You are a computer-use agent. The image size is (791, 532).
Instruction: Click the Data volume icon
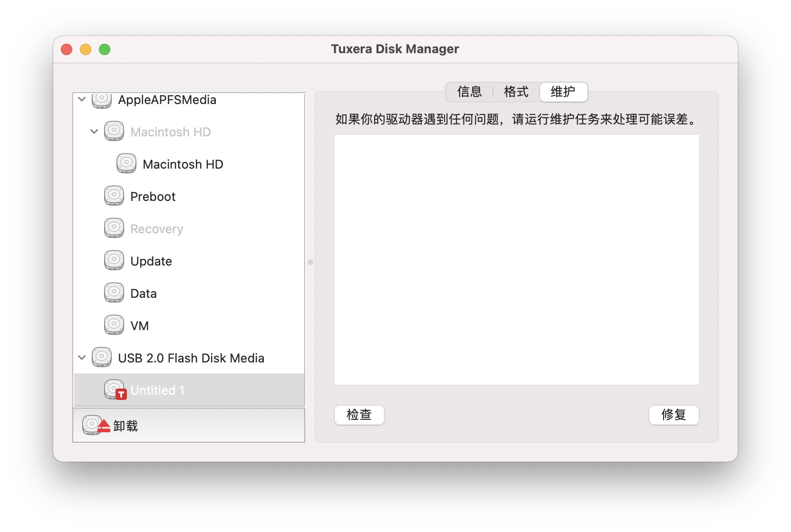click(114, 293)
